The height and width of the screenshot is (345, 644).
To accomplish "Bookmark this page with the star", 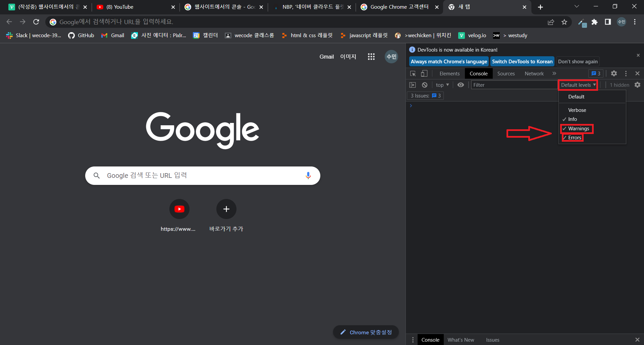I will pyautogui.click(x=564, y=22).
